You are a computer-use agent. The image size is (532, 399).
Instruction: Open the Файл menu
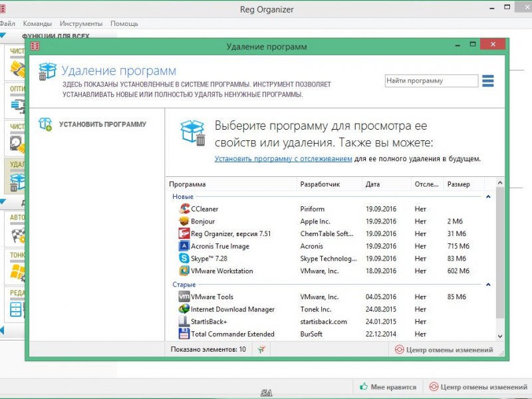(7, 23)
